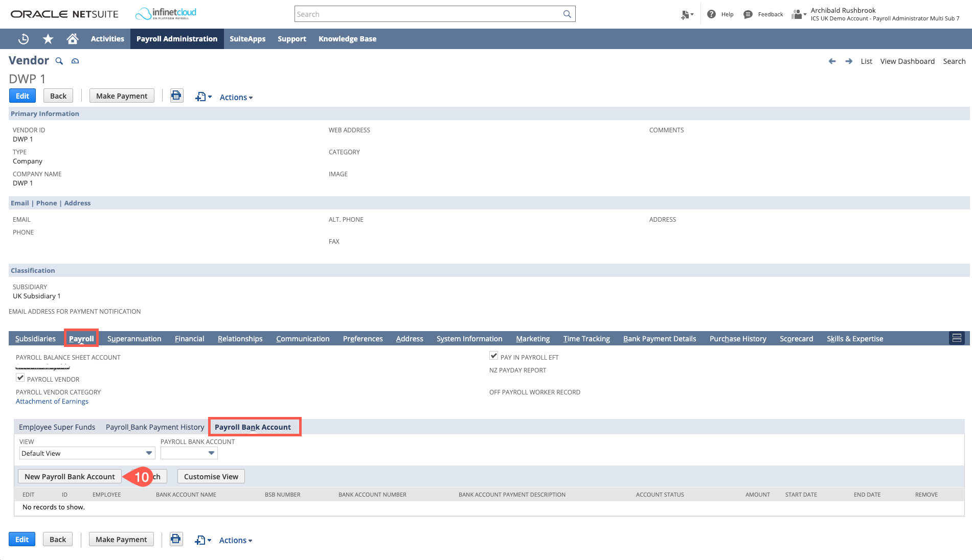Open the Payroll Administration menu
This screenshot has height=560, width=972.
click(x=176, y=38)
